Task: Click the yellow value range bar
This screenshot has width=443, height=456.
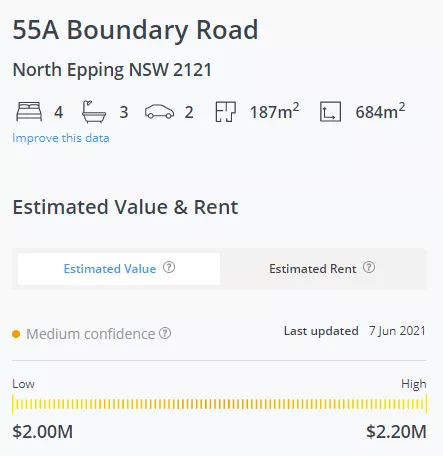Action: (x=219, y=404)
